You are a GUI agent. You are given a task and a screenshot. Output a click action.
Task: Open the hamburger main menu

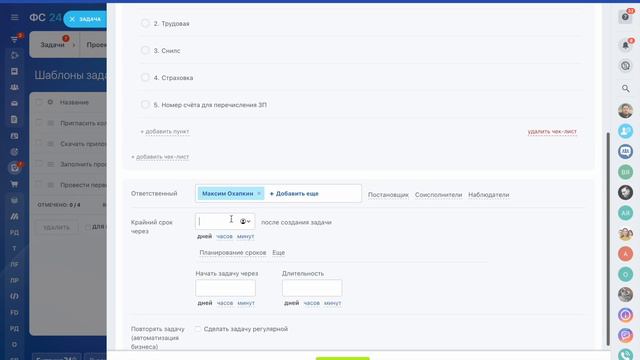15,17
